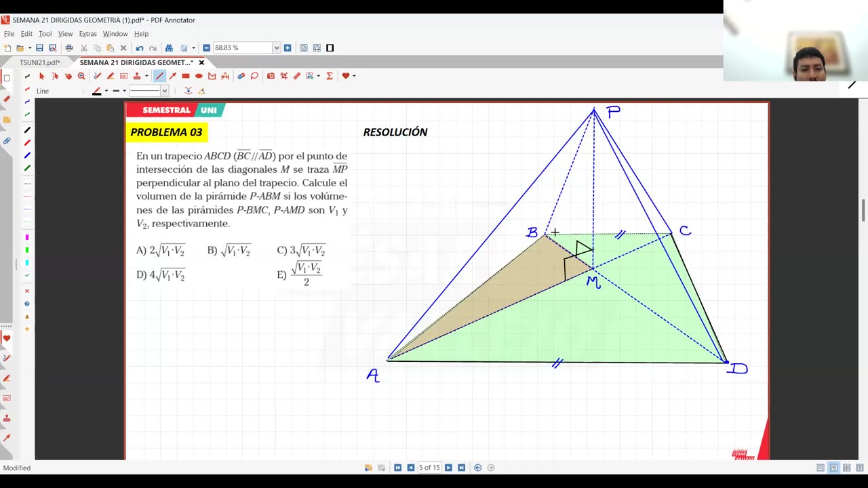This screenshot has width=868, height=488.
Task: Open the Extras menu
Action: coord(87,34)
